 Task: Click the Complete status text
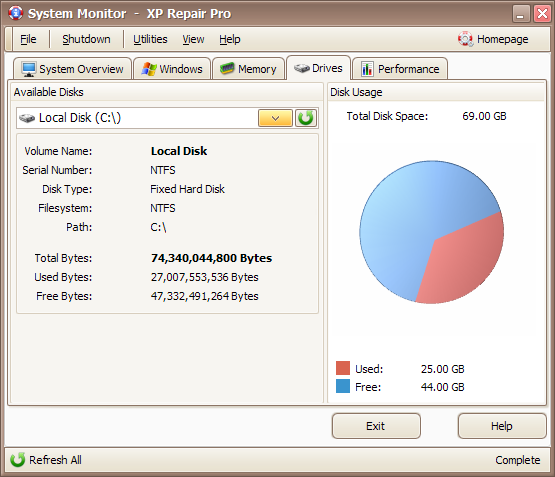pos(518,460)
